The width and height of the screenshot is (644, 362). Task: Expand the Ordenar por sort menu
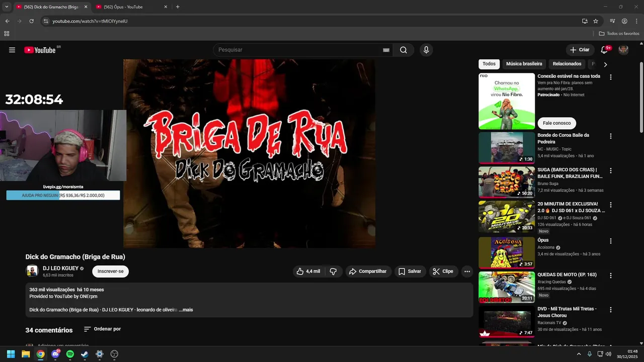point(102,329)
